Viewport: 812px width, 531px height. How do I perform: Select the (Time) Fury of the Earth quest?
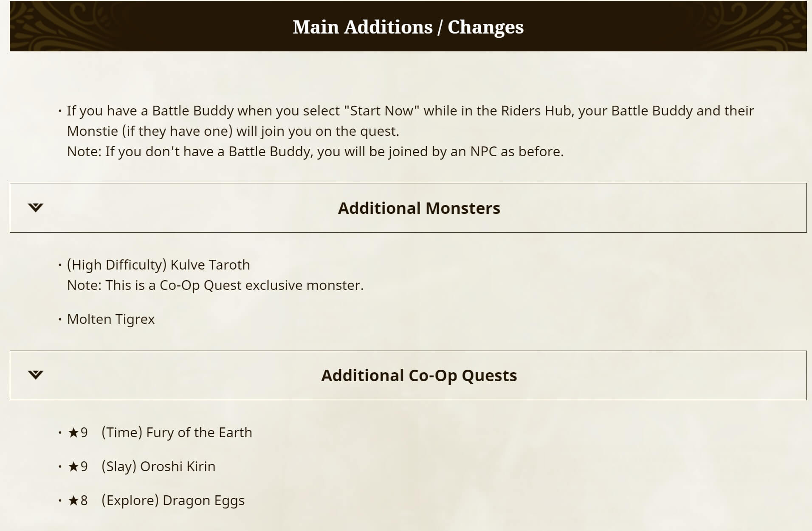pos(177,433)
